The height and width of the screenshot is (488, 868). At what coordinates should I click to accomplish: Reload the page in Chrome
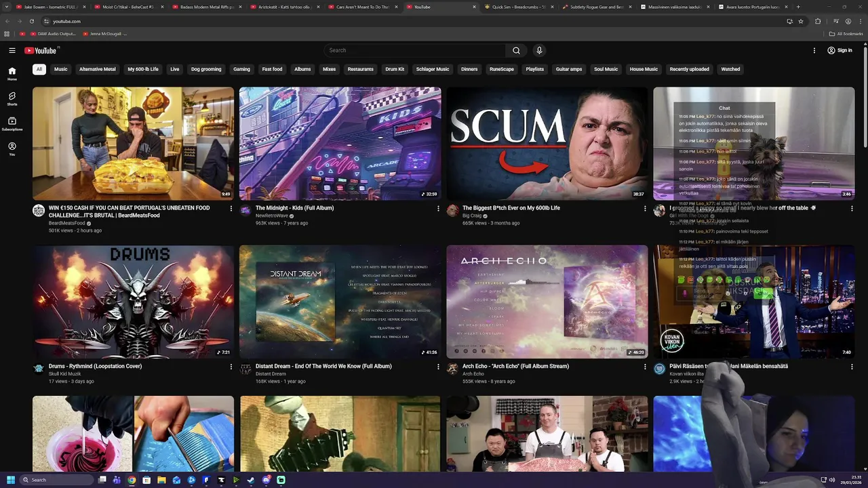tap(32, 21)
